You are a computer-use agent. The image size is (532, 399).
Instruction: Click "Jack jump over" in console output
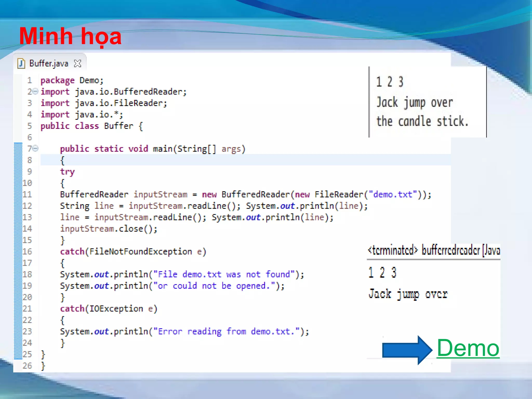coord(408,294)
